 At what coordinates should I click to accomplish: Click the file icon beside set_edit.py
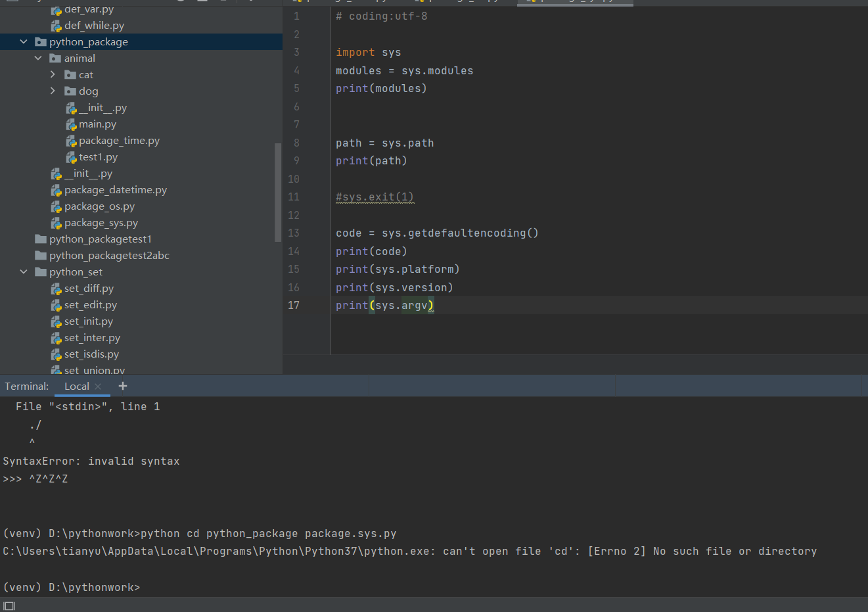[57, 305]
